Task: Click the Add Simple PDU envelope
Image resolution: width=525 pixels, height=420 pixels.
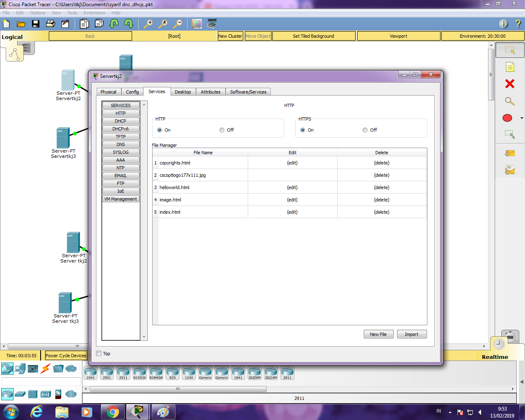Action: (510, 153)
